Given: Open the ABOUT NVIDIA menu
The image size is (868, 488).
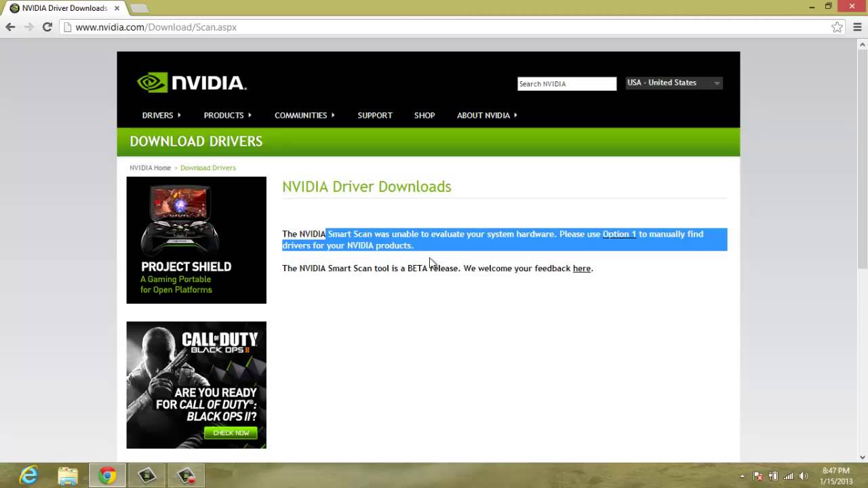Looking at the screenshot, I should [487, 115].
